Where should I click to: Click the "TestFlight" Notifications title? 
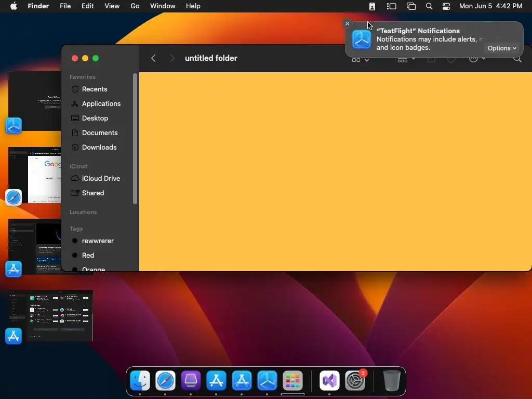click(x=418, y=31)
